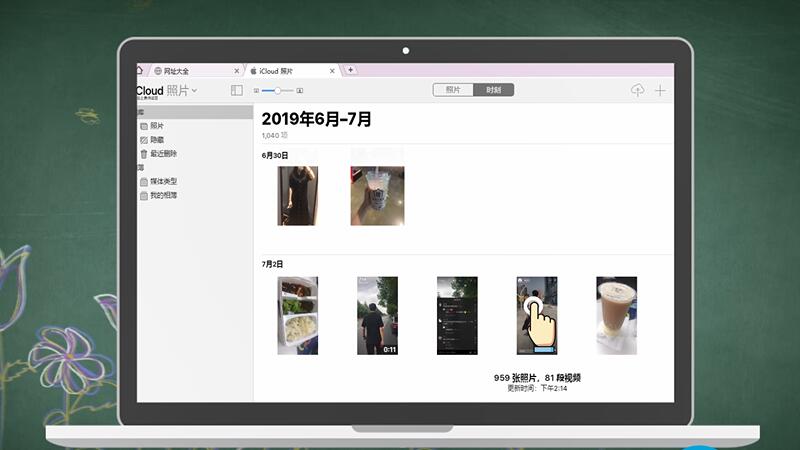Click the large thumbnail zoom-in icon
Screen dimensions: 800x450
(x=300, y=91)
